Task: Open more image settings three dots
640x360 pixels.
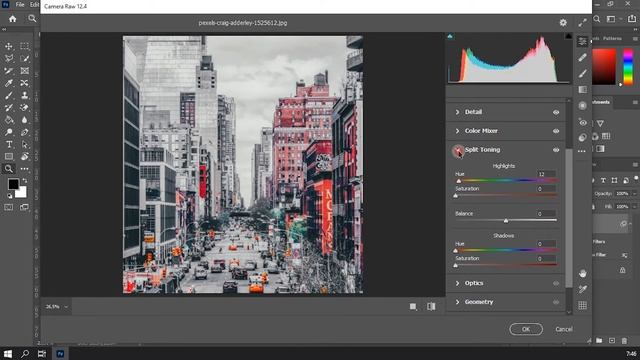Action: coord(582,151)
